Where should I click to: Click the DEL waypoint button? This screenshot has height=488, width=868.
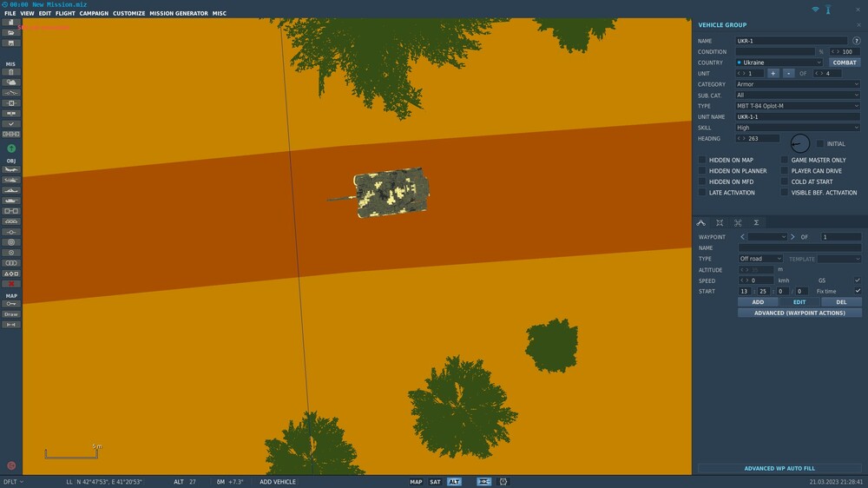click(x=841, y=302)
